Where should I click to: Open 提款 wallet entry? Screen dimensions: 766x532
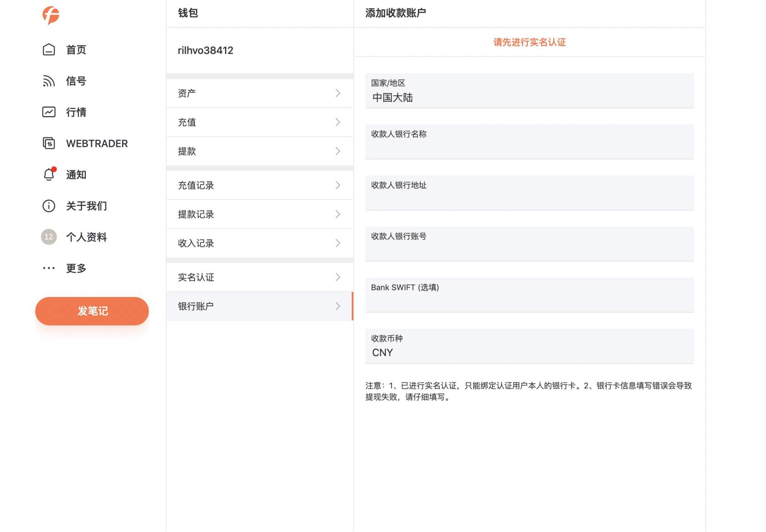260,151
